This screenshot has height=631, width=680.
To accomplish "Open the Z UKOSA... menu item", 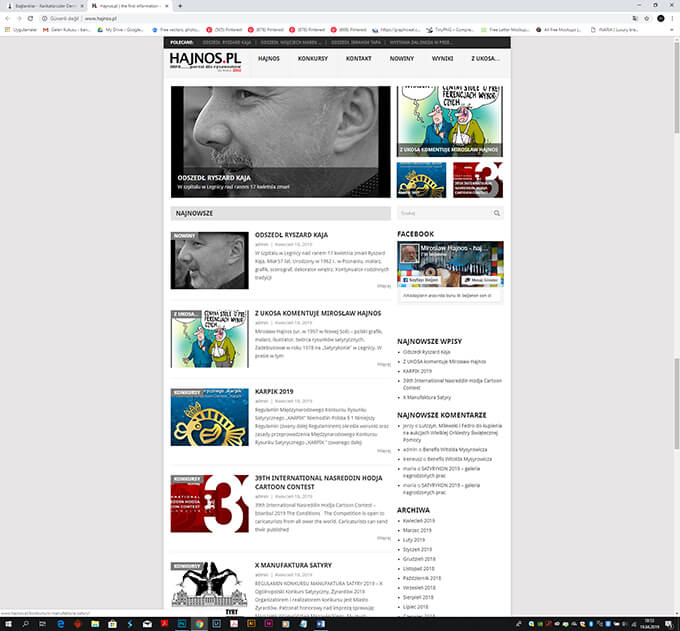I will click(485, 59).
